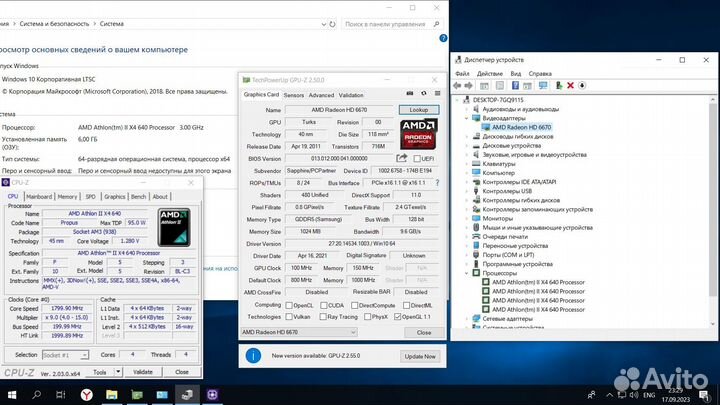
Task: Click the BIOS export share icon in GPU-Z
Action: point(402,158)
